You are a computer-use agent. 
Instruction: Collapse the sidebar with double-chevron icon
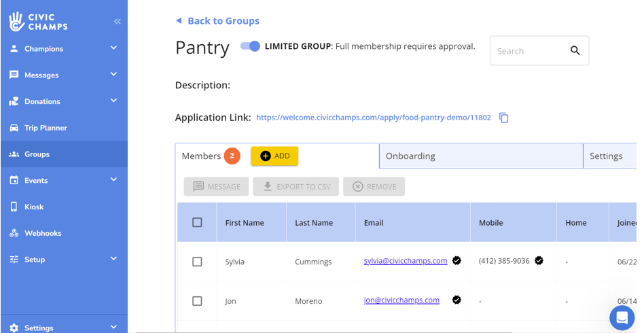click(x=117, y=22)
